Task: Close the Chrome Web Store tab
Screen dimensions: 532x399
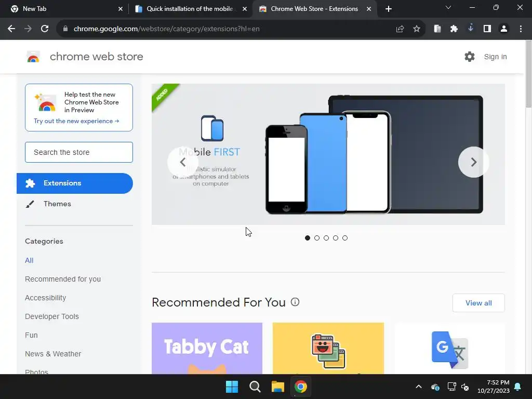Action: [x=369, y=9]
